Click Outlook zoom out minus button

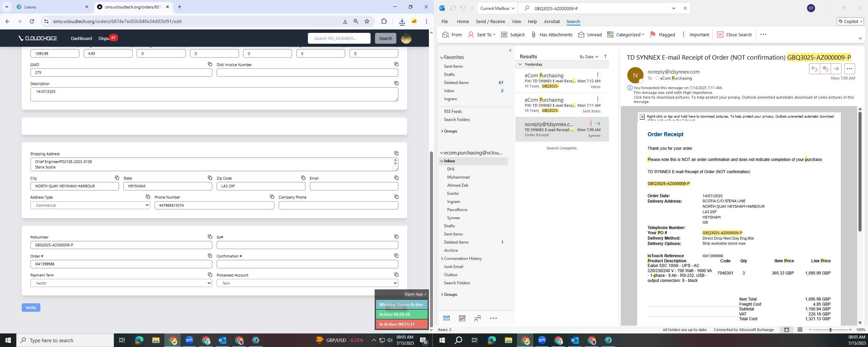[810, 330]
